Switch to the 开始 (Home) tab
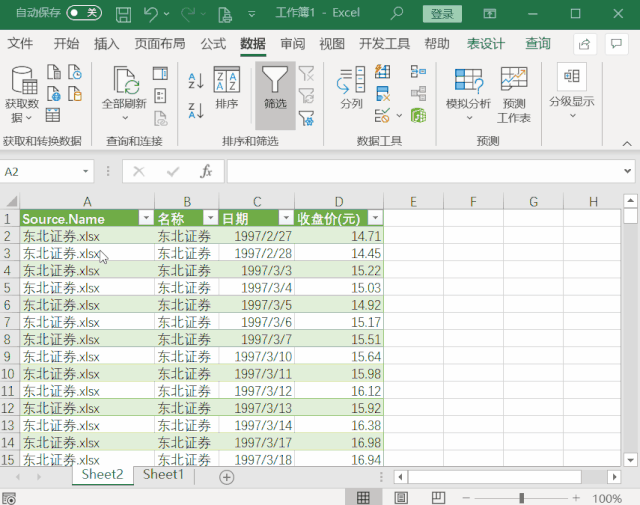 (x=67, y=44)
